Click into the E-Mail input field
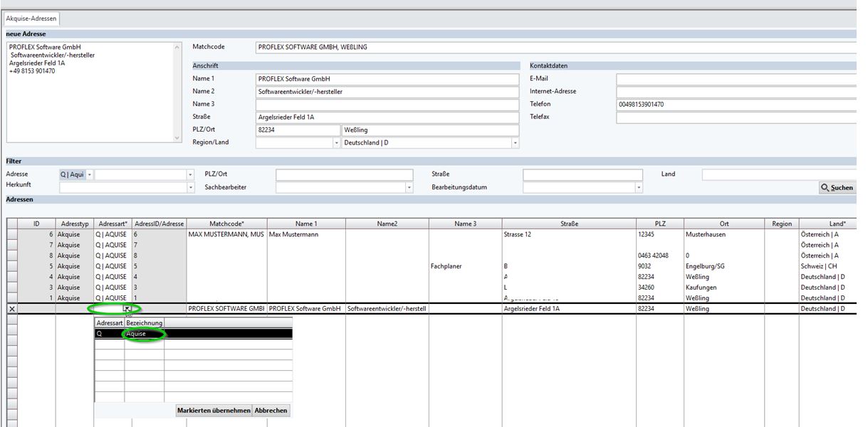Screen dimensions: 868x427 (737, 79)
